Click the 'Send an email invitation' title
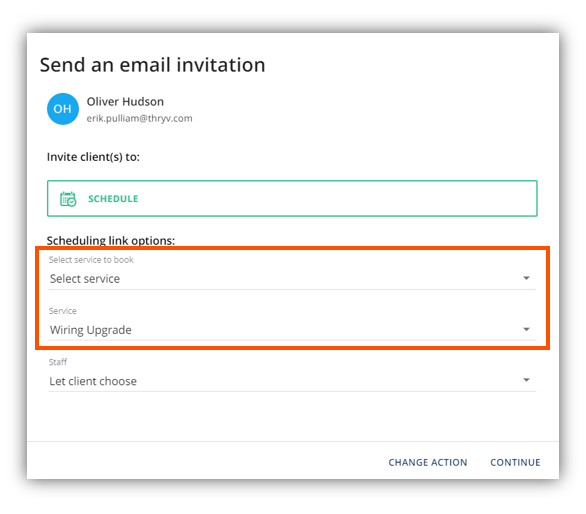This screenshot has height=514, width=586. point(152,65)
